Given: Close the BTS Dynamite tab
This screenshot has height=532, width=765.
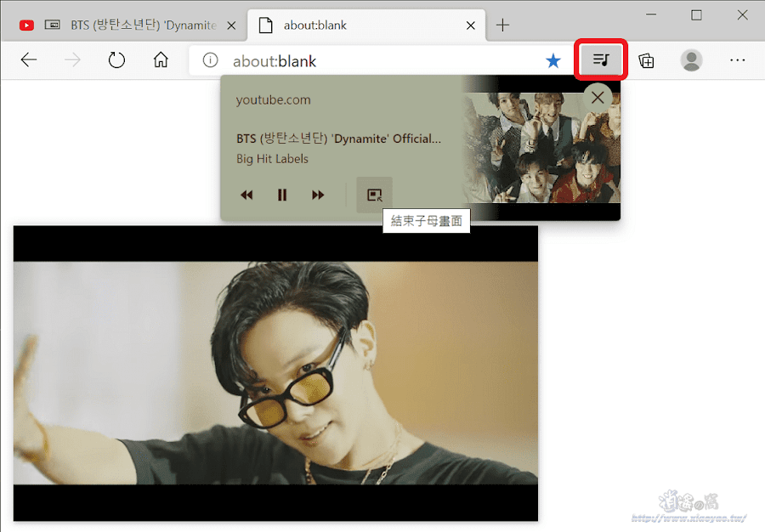Looking at the screenshot, I should tap(231, 25).
